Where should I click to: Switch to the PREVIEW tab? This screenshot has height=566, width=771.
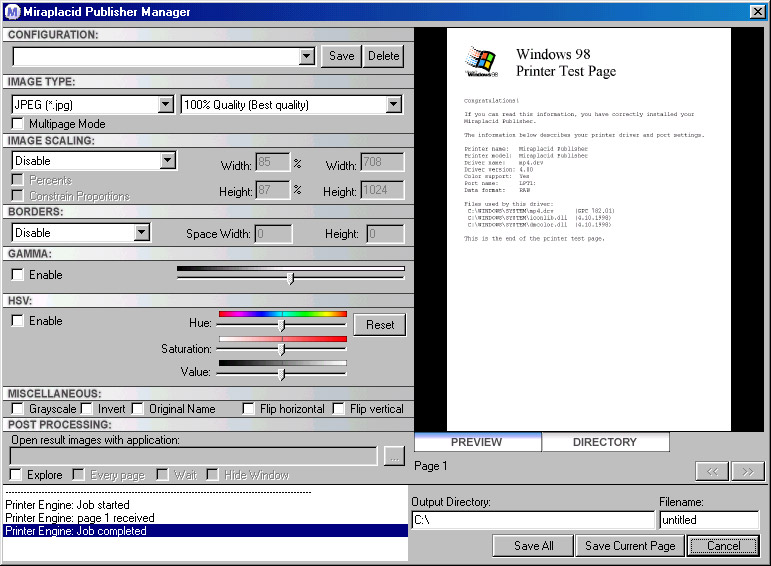click(477, 442)
